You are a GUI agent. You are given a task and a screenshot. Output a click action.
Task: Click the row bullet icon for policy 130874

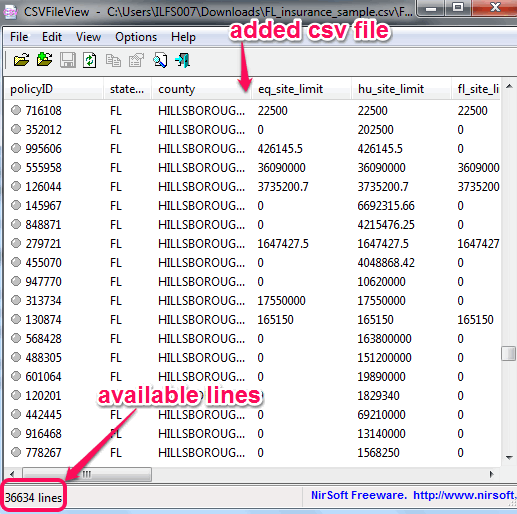click(16, 319)
